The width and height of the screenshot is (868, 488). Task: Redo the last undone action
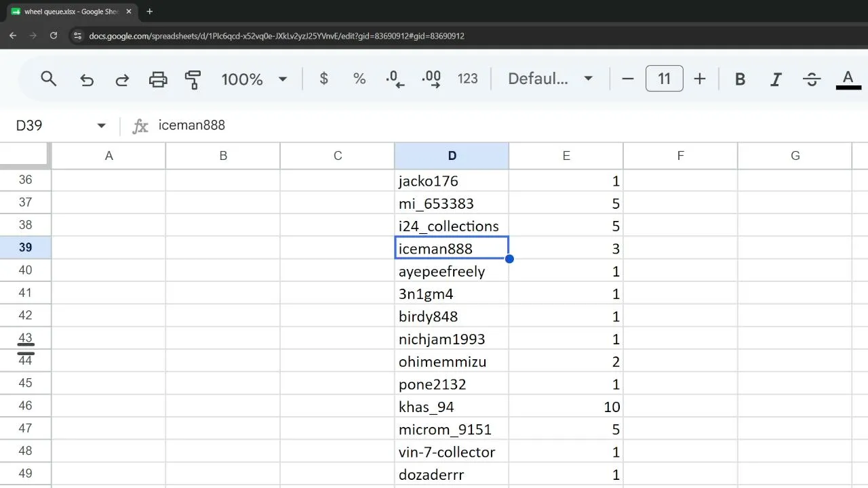pyautogui.click(x=122, y=79)
